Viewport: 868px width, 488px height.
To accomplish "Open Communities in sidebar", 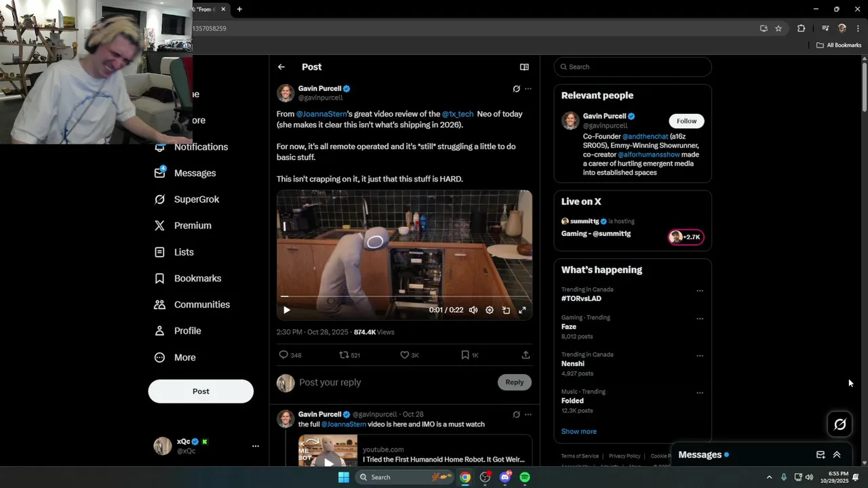I will coord(192,305).
